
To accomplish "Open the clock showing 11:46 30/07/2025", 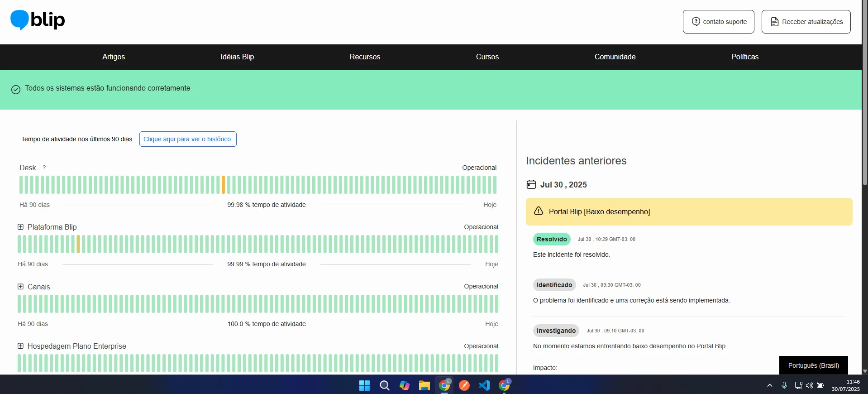I will tap(845, 385).
